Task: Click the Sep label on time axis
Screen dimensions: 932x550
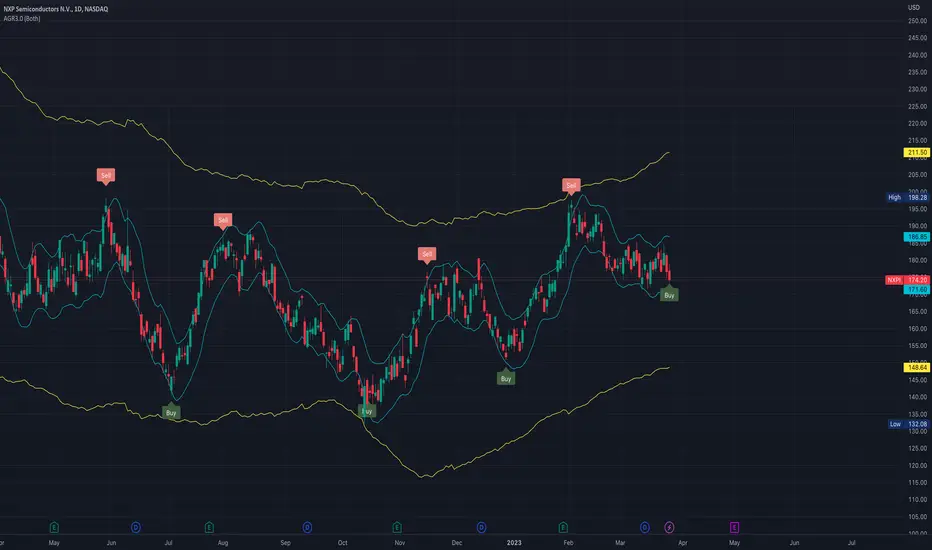Action: (285, 543)
